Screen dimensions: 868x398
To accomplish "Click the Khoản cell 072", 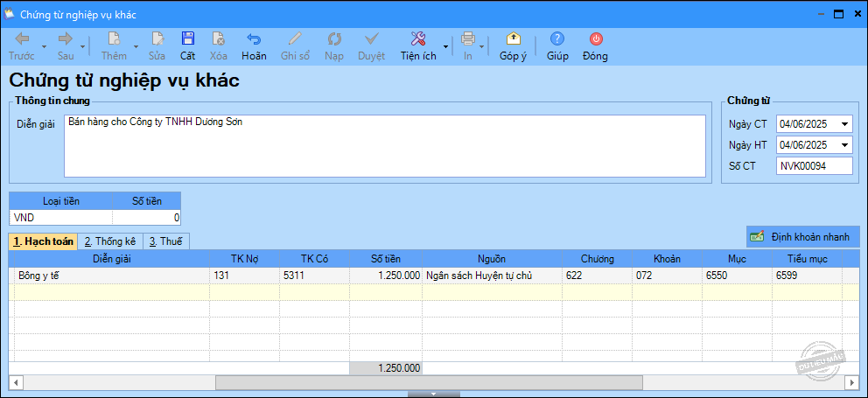I will click(x=668, y=276).
